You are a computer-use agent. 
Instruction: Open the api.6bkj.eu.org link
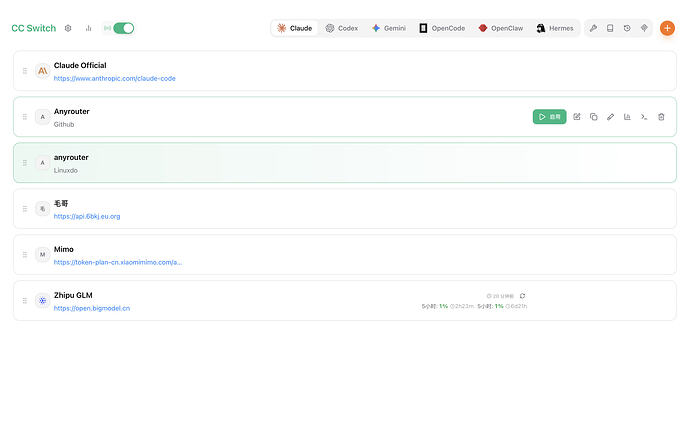pos(87,216)
